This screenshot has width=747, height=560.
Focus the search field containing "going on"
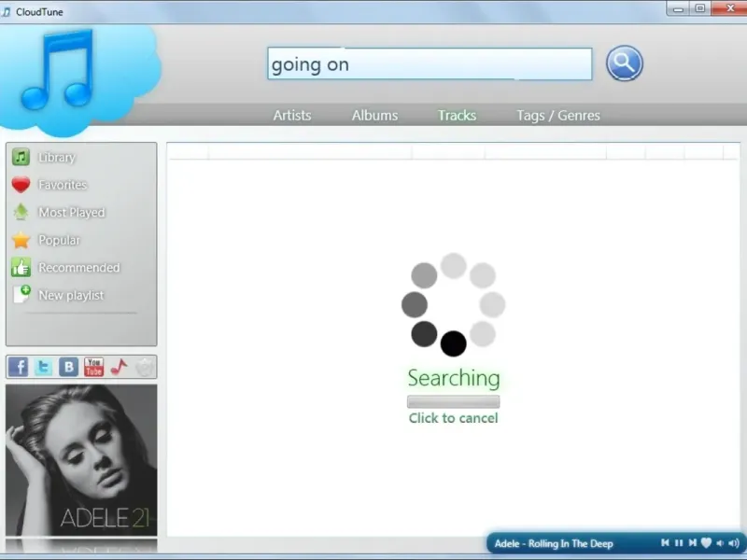coord(430,63)
